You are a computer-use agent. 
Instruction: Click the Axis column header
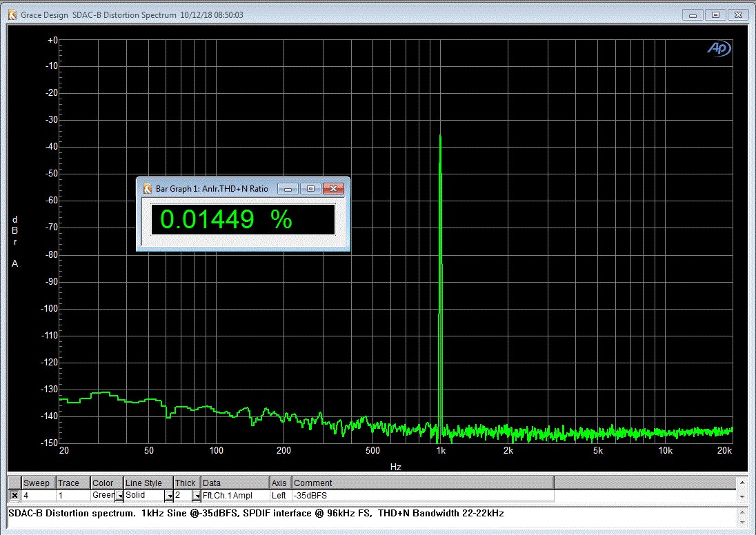[281, 483]
